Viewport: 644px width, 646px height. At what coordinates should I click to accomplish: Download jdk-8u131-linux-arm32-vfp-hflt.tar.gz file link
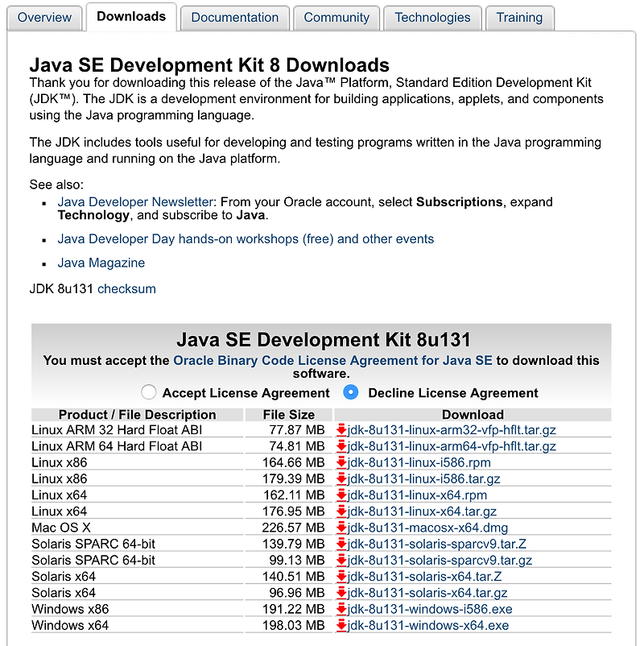[x=452, y=429]
